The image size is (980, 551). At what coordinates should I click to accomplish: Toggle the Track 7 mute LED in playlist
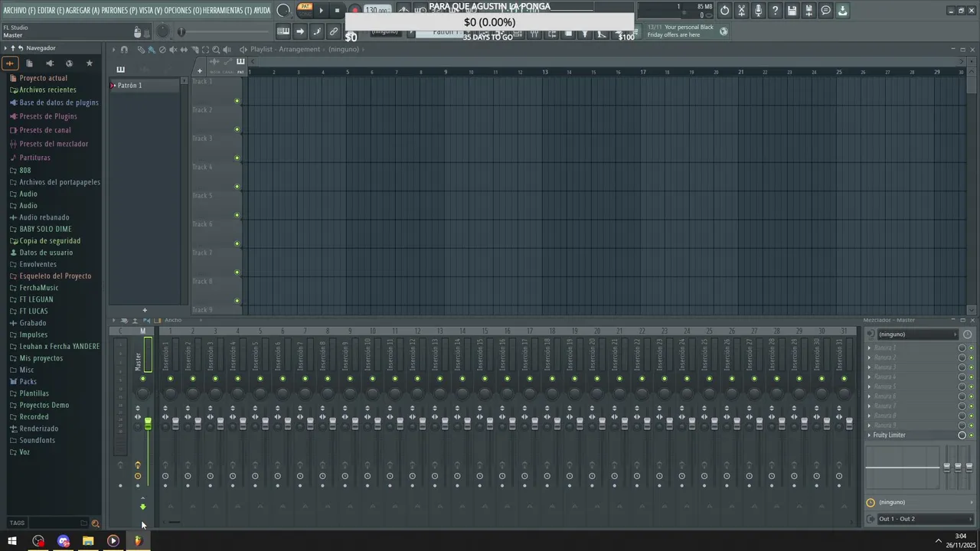coord(237,272)
